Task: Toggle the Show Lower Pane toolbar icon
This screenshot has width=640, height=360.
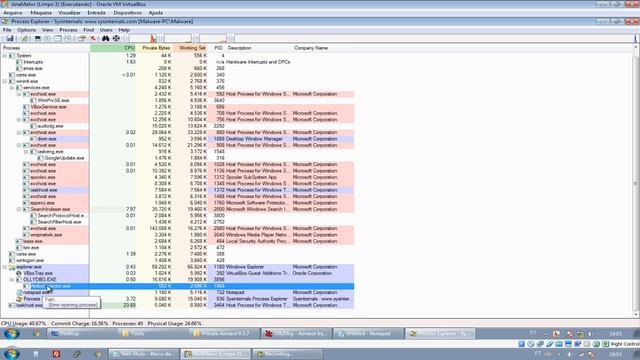Action: (x=58, y=38)
